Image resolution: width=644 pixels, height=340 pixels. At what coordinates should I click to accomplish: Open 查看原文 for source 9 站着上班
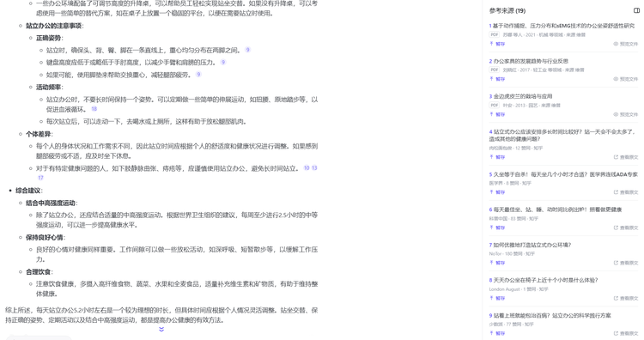[x=626, y=333]
